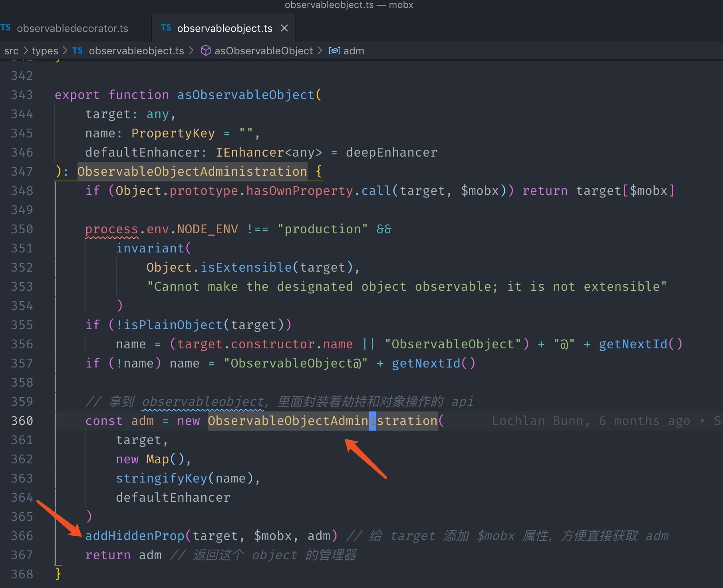Click the PropertyKey type on line 345
The width and height of the screenshot is (723, 588).
(173, 133)
